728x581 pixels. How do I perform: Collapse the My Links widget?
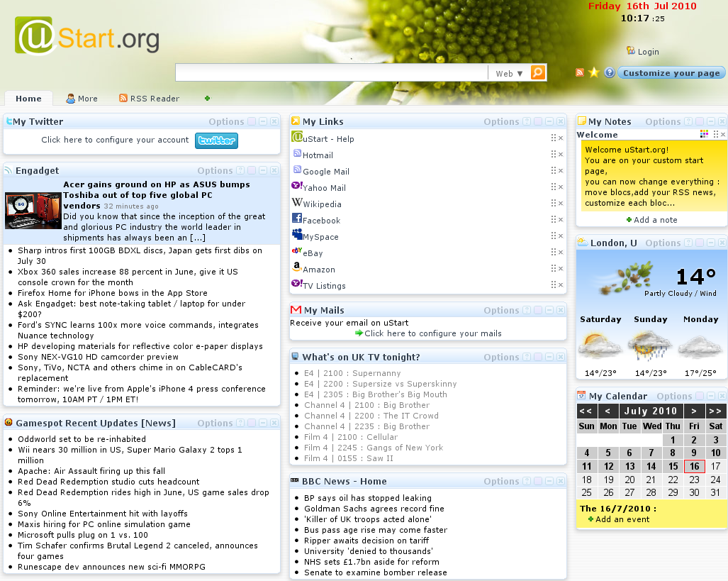[x=549, y=121]
